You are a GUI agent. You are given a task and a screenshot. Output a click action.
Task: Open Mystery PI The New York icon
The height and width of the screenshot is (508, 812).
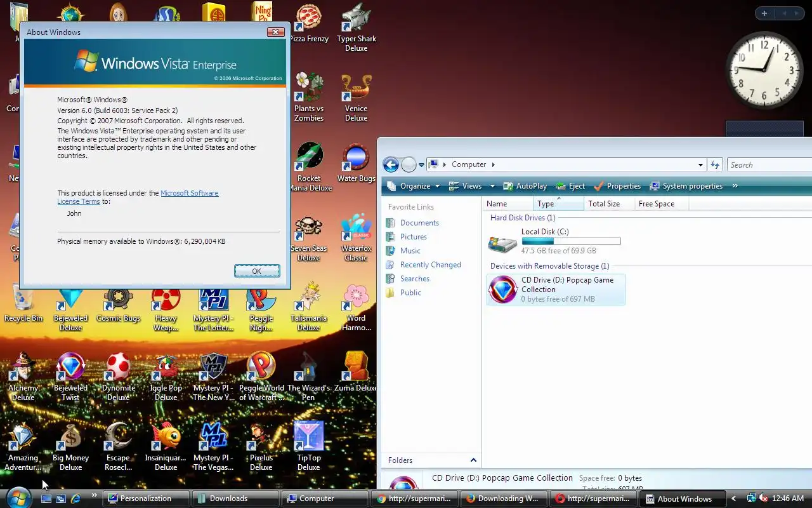click(214, 377)
